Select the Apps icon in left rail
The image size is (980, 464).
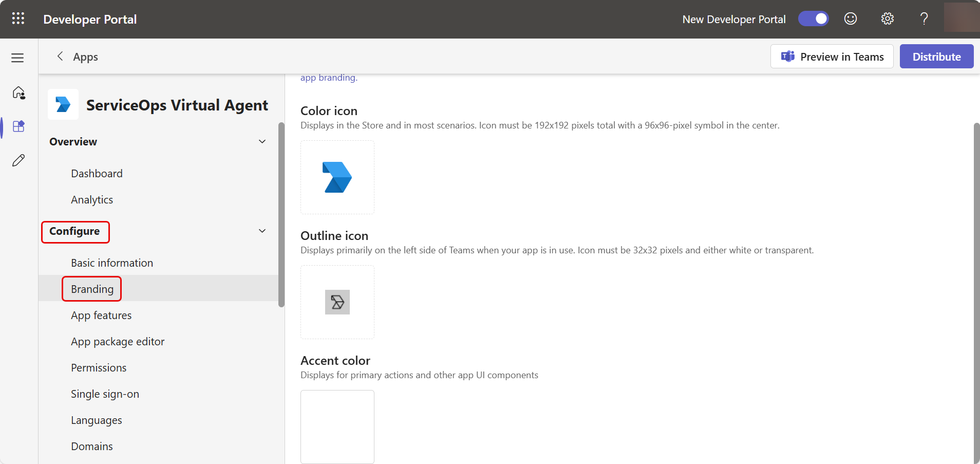click(18, 126)
